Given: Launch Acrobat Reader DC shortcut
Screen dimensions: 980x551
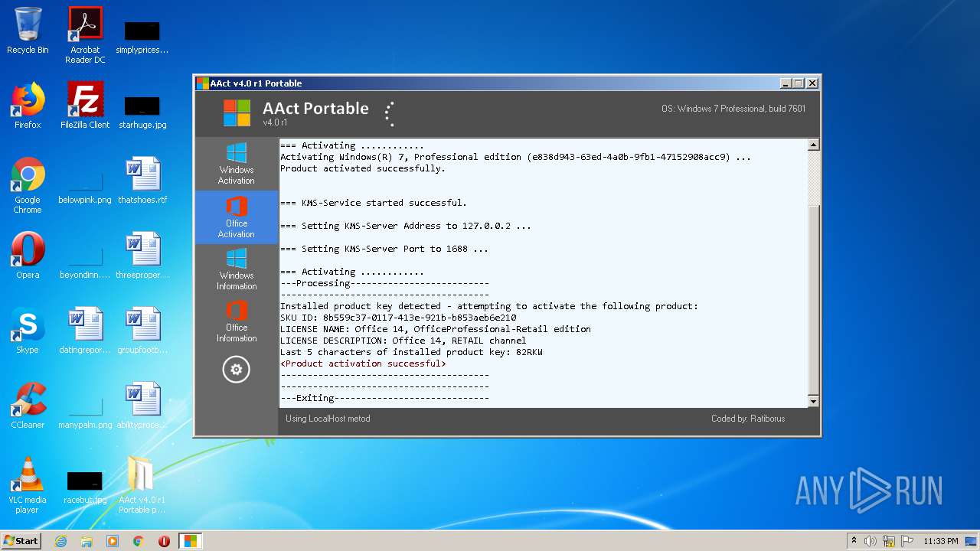Looking at the screenshot, I should (x=85, y=35).
